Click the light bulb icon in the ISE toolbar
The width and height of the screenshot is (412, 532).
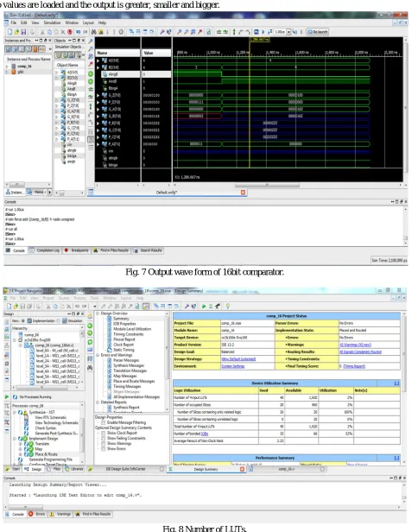click(x=228, y=307)
